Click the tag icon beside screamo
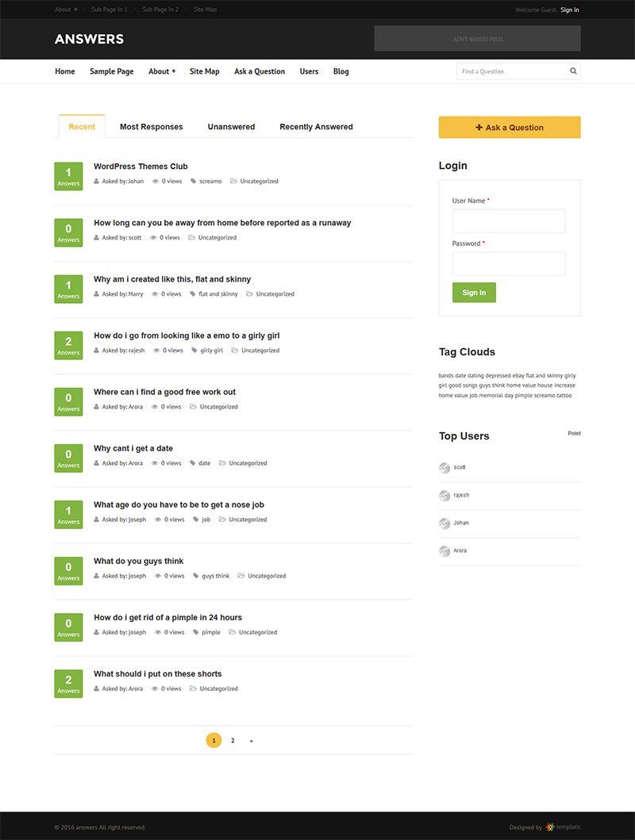The width and height of the screenshot is (635, 840). tap(193, 182)
